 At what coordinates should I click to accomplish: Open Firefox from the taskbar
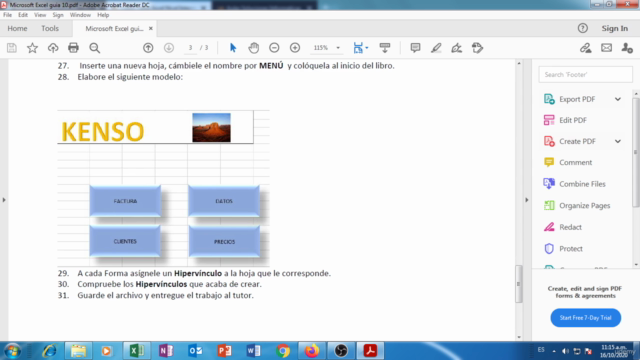(x=312, y=351)
